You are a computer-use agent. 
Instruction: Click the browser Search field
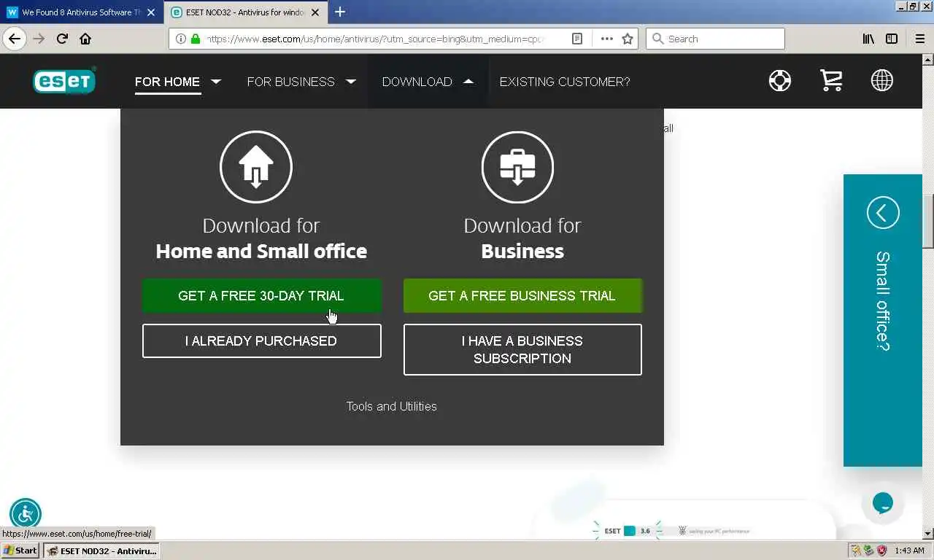[715, 39]
